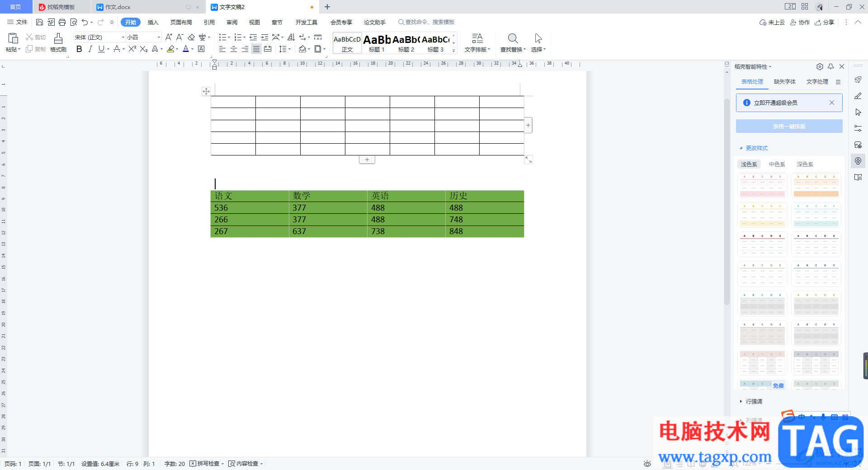The width and height of the screenshot is (868, 470).
Task: Toggle superscript formatting
Action: click(x=132, y=49)
